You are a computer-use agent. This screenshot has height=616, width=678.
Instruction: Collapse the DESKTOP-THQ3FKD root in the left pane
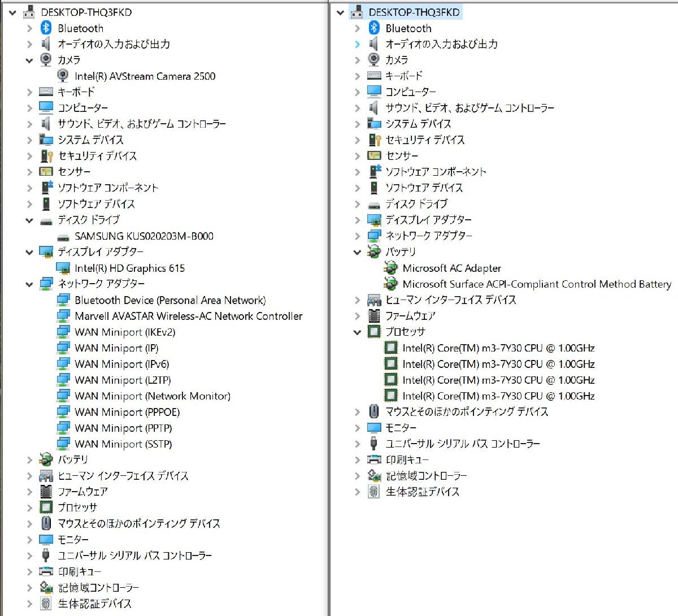pos(12,12)
